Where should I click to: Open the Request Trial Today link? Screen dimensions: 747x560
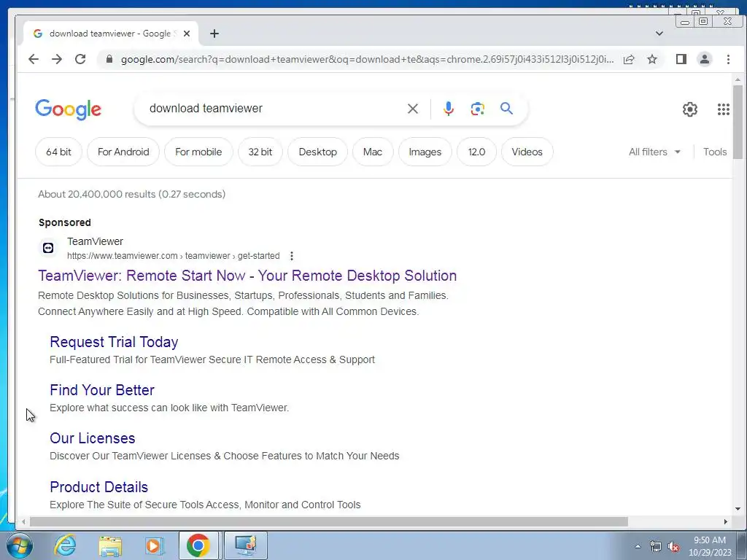point(114,342)
